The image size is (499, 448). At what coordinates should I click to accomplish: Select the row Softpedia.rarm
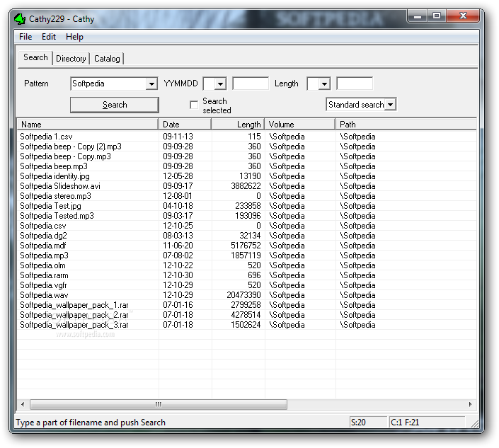click(247, 275)
